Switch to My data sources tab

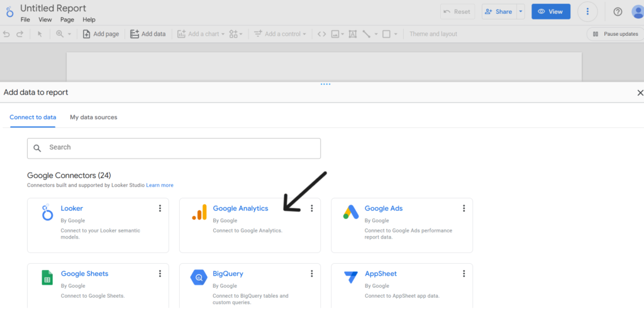pyautogui.click(x=94, y=117)
